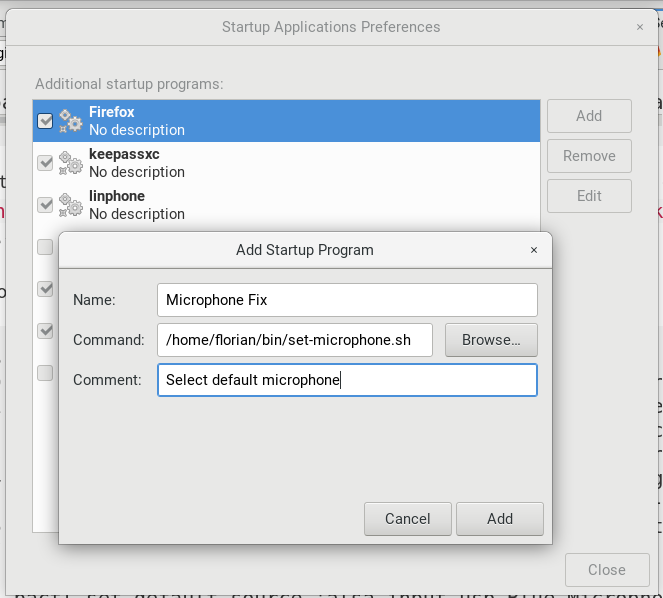Click the Browse... button for the command

[x=490, y=340]
